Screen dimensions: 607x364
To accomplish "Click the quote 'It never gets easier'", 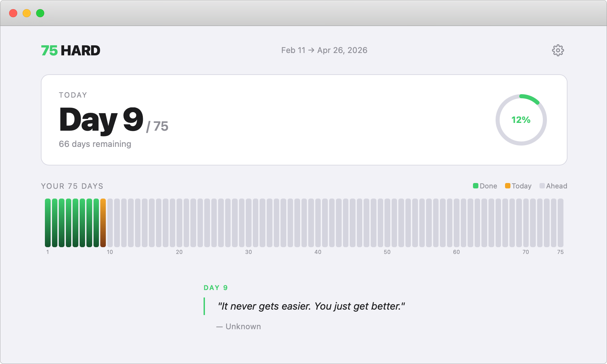I will tap(311, 306).
